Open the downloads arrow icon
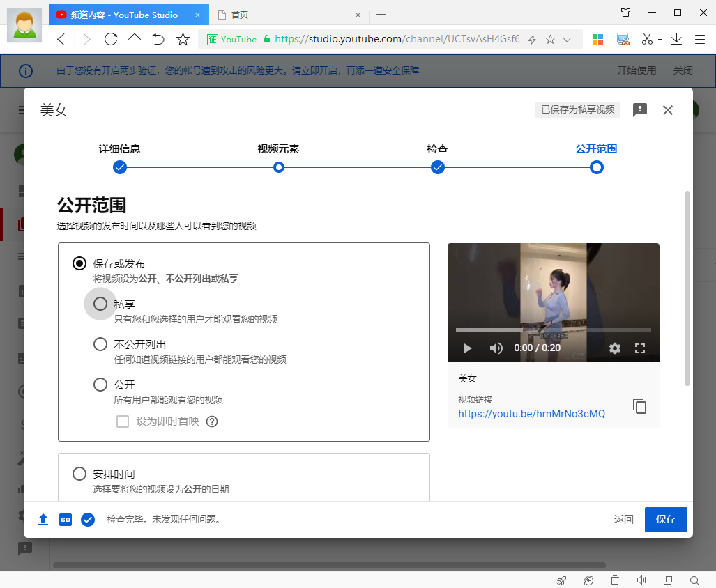Viewport: 716px width, 588px height. pyautogui.click(x=676, y=39)
